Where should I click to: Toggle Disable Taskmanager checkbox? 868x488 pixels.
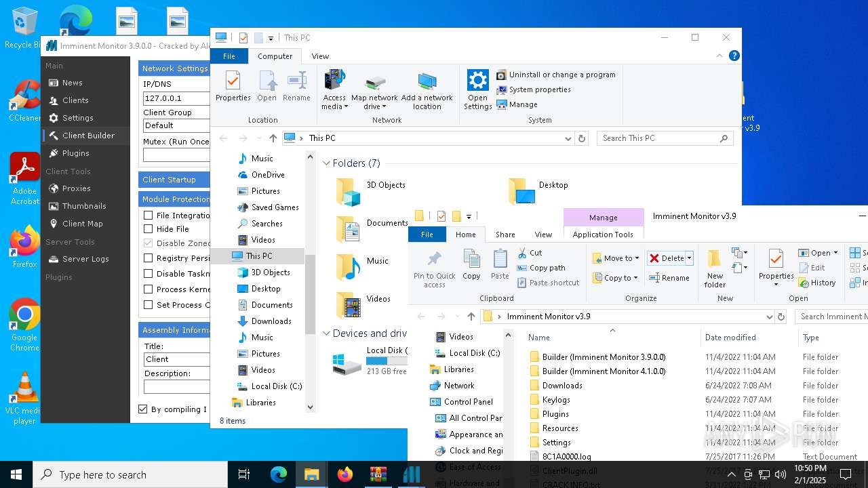(x=148, y=274)
